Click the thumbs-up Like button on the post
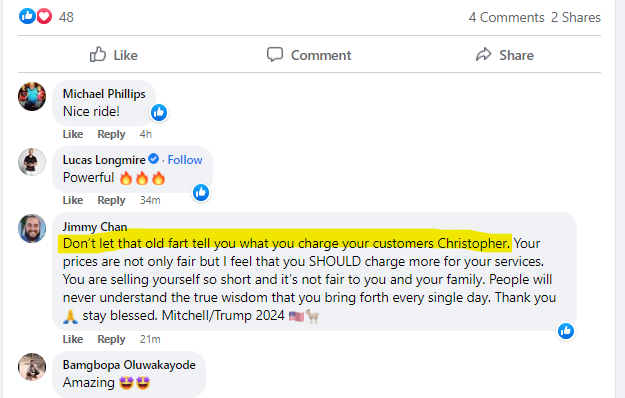The height and width of the screenshot is (398, 625). tap(114, 55)
